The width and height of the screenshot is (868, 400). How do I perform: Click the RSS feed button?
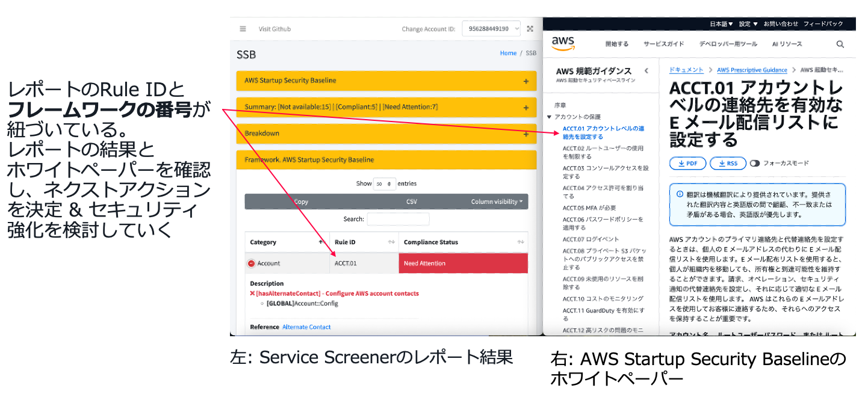click(728, 163)
